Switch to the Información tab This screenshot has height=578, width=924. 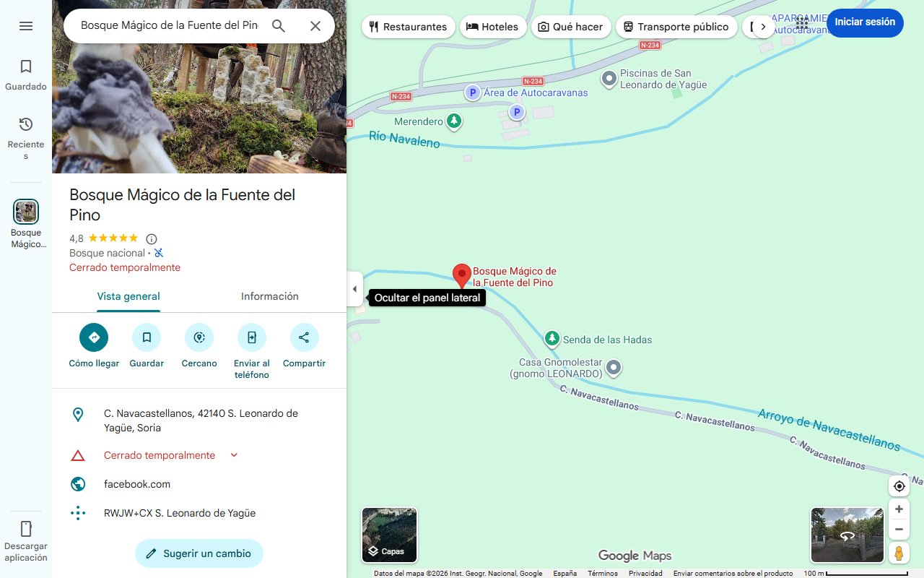pos(270,296)
